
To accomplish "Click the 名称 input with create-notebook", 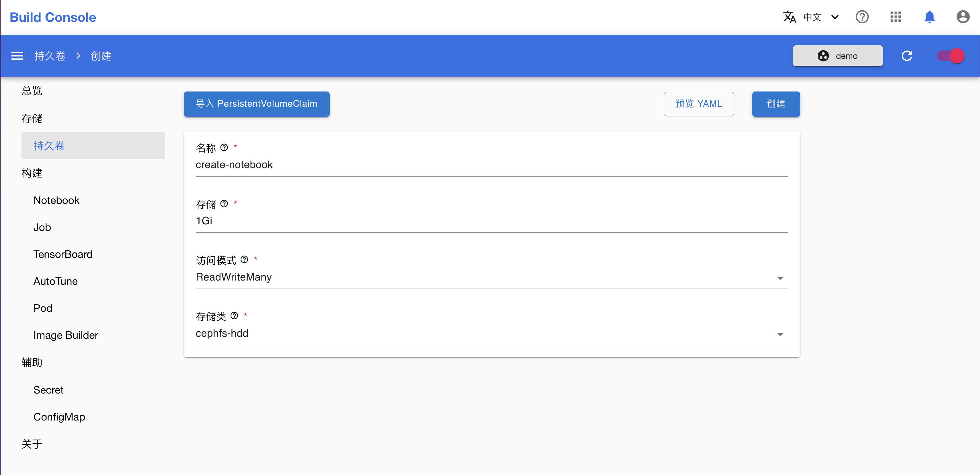I will point(491,165).
